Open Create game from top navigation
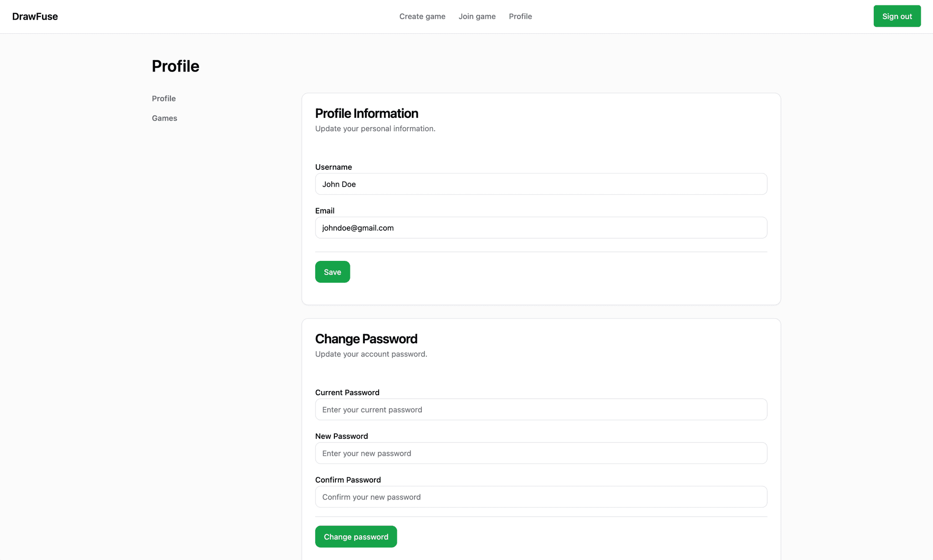Viewport: 933px width, 560px height. click(x=422, y=16)
